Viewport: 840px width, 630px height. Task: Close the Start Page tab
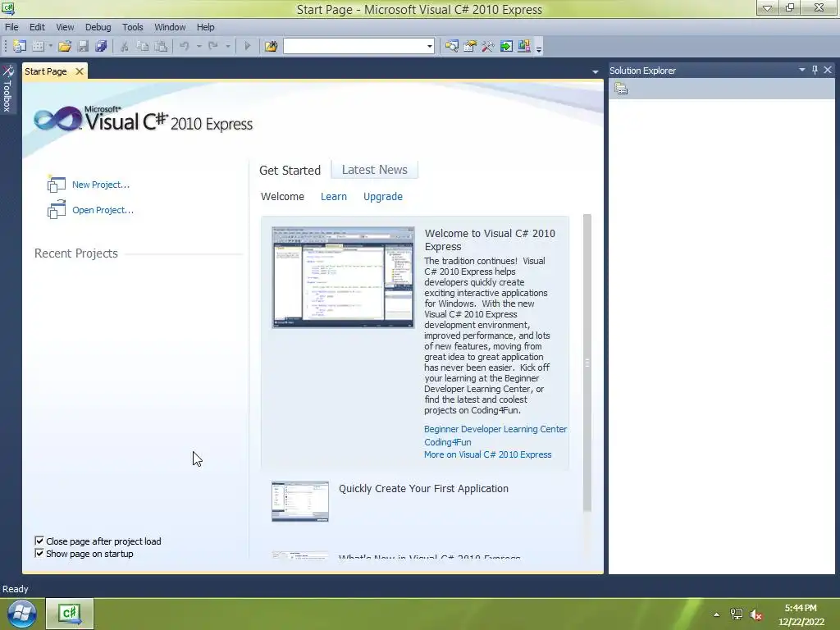tap(80, 71)
